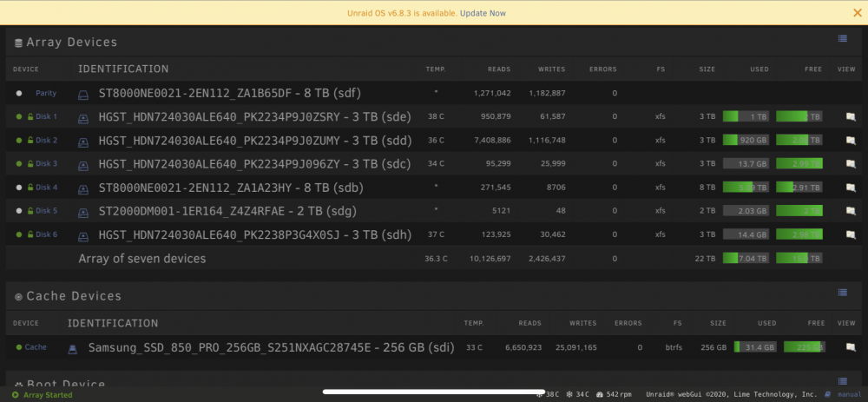Click drive icon beside PK2234P9J0ZSRY
Image resolution: width=868 pixels, height=402 pixels.
pos(83,118)
